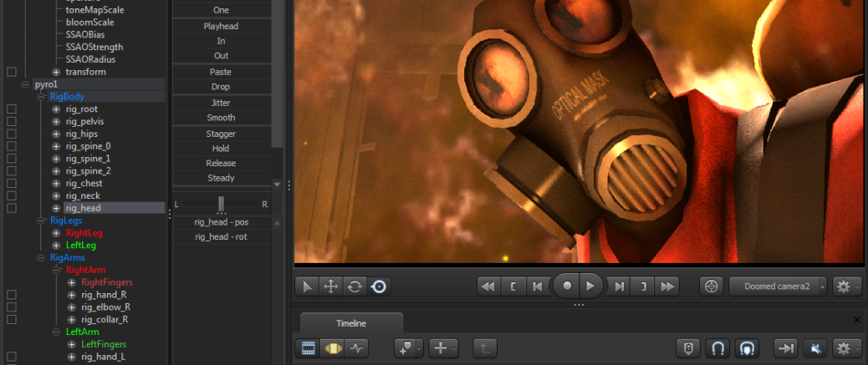Apply the Out preset
Viewport: 868px width, 365px height.
pyautogui.click(x=222, y=56)
